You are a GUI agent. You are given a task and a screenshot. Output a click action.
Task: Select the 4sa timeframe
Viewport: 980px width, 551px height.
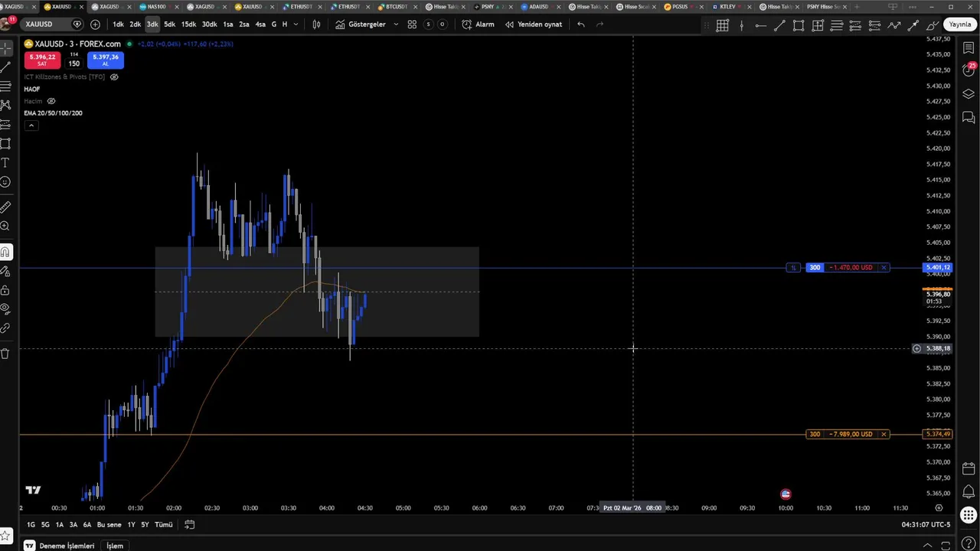pyautogui.click(x=260, y=24)
